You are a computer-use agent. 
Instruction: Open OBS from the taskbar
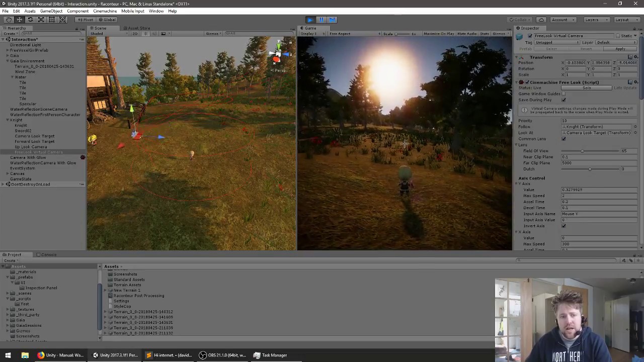click(x=222, y=355)
